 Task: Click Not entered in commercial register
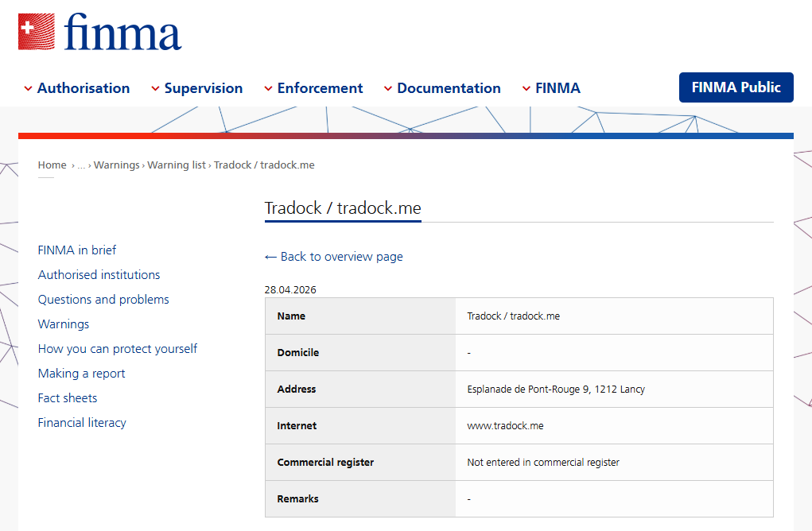[x=542, y=463]
